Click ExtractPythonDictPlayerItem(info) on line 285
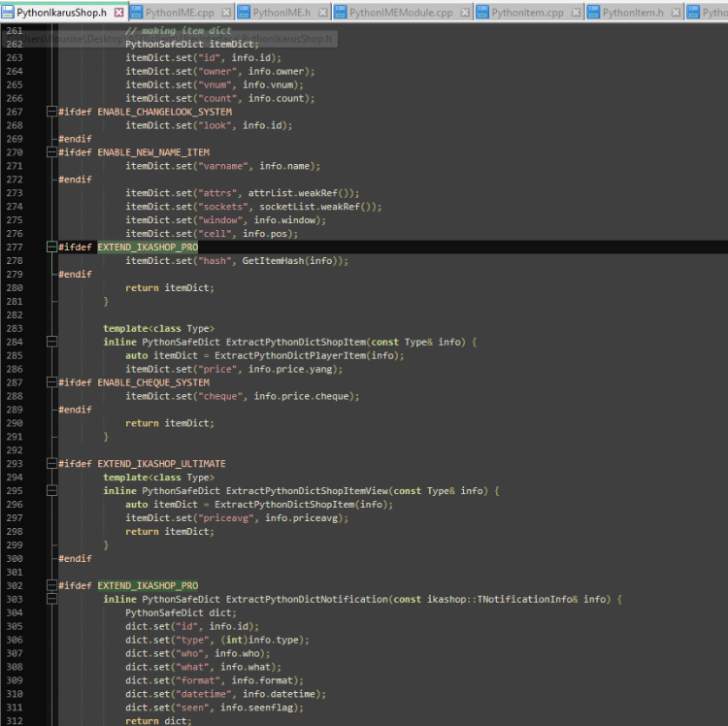Viewport: 728px width, 726px height. coord(307,355)
